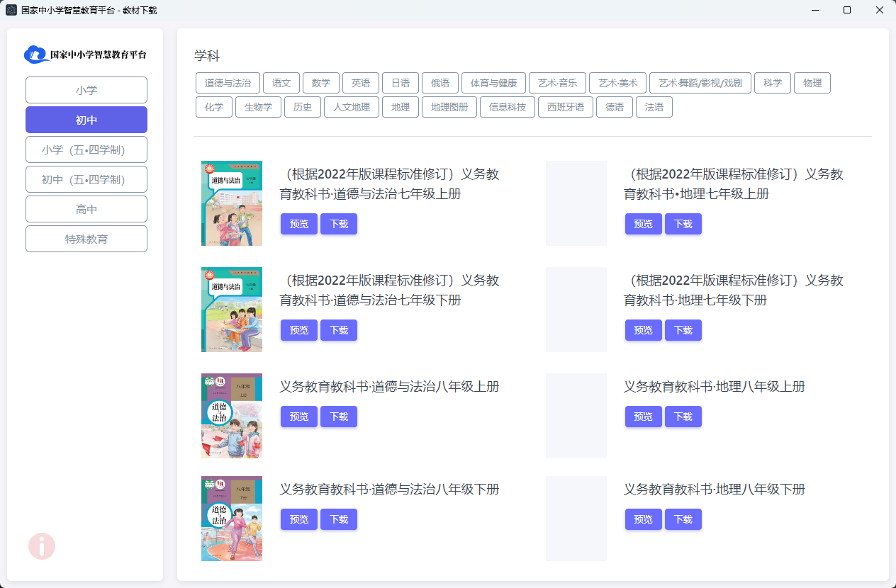Select the 德语 subject
The height and width of the screenshot is (588, 896).
point(615,107)
